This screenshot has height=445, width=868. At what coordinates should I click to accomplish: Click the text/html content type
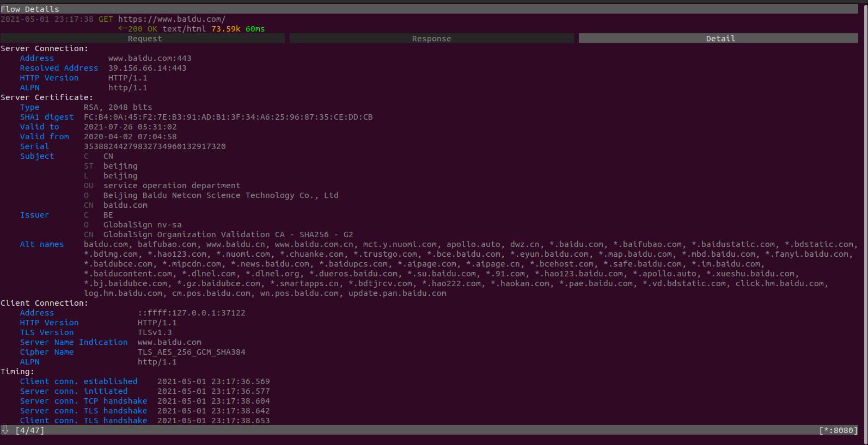click(x=184, y=29)
